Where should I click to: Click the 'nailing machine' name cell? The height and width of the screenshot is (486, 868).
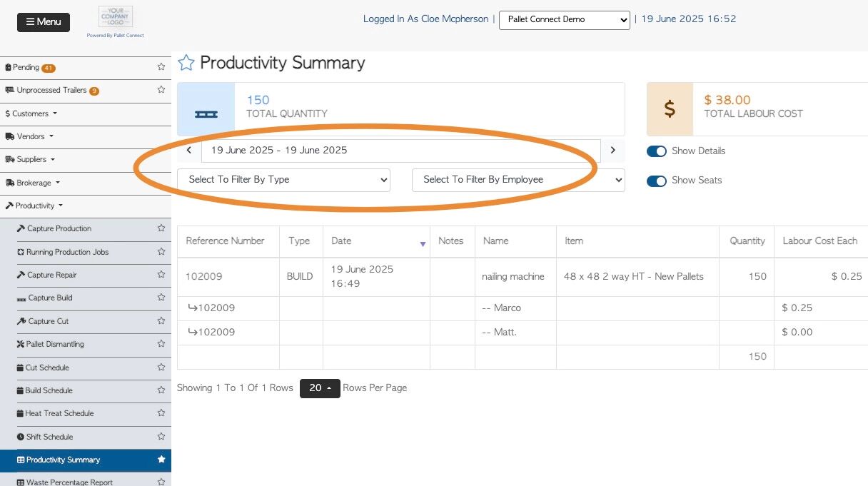[x=513, y=277]
